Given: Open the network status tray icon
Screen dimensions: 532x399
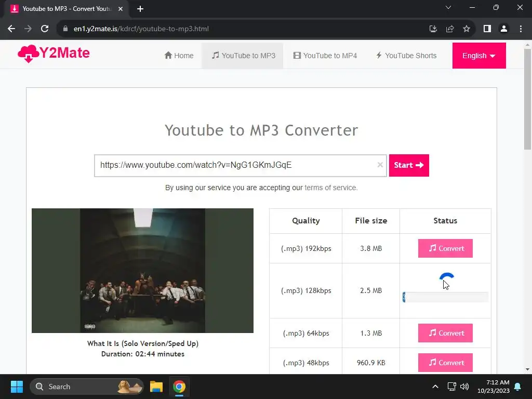Looking at the screenshot, I should pyautogui.click(x=451, y=387).
